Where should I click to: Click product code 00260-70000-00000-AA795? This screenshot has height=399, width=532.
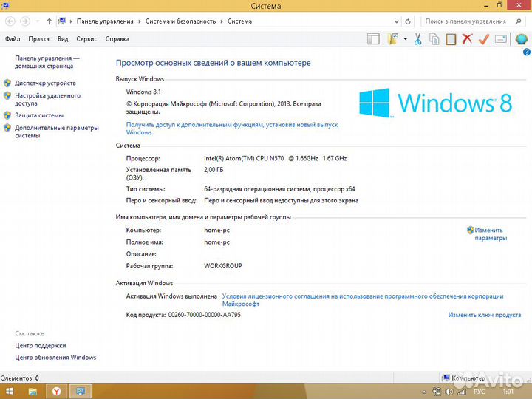pyautogui.click(x=204, y=315)
